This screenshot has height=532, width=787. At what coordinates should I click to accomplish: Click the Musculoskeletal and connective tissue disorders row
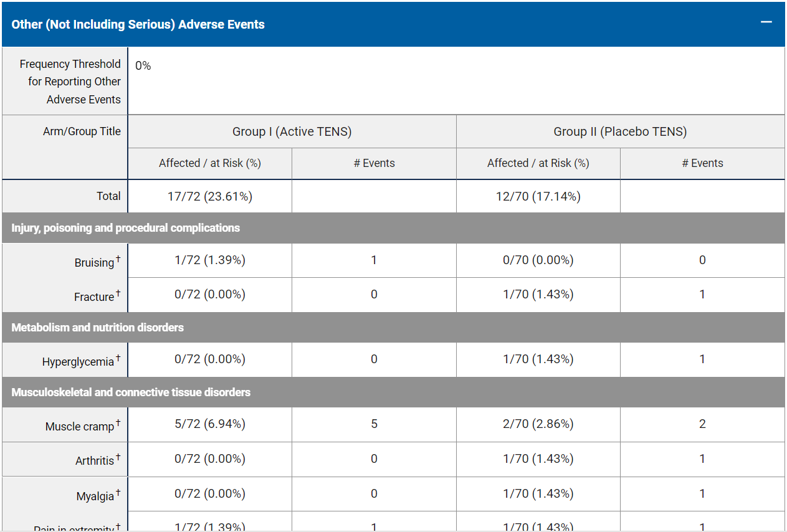point(393,392)
